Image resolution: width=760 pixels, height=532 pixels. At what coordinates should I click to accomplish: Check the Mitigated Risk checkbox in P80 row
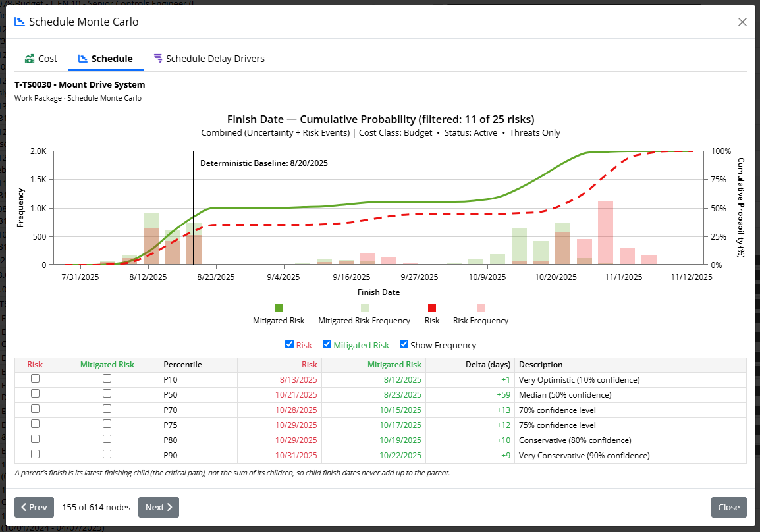click(x=107, y=439)
